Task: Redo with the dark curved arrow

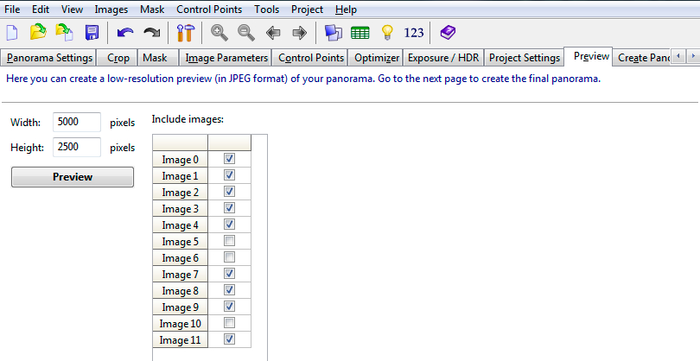Action: (152, 33)
